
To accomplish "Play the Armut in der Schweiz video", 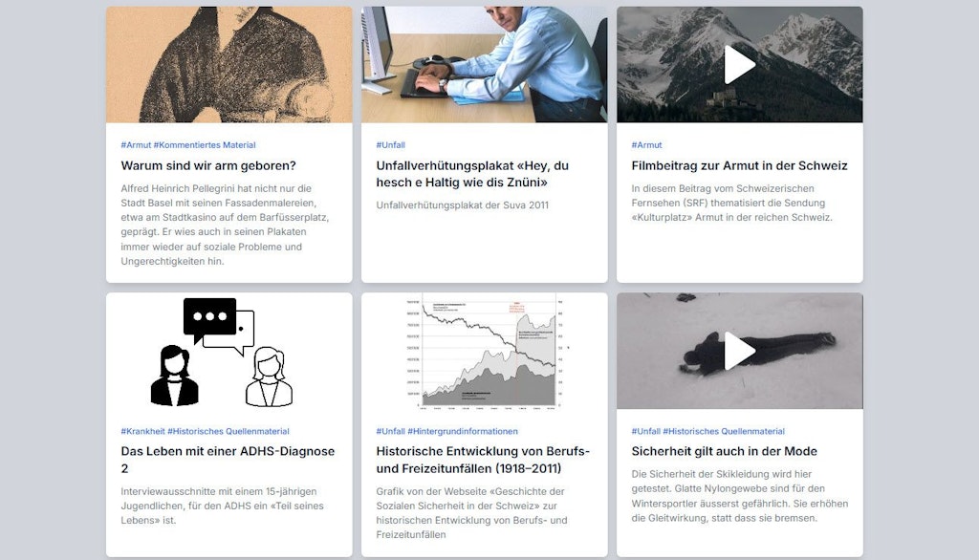I will coord(739,65).
